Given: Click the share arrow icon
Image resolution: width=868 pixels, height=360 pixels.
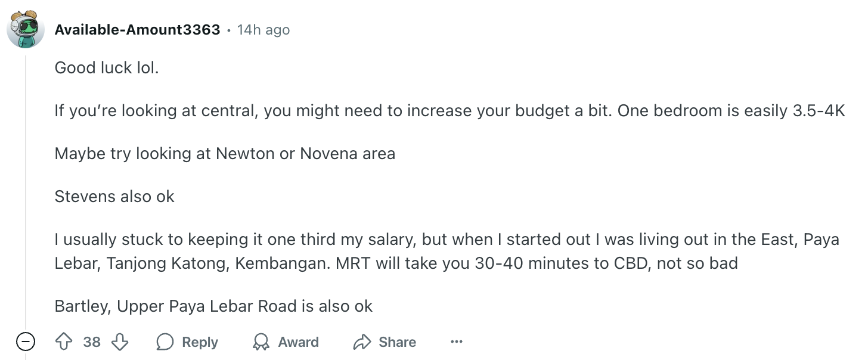Looking at the screenshot, I should 362,342.
